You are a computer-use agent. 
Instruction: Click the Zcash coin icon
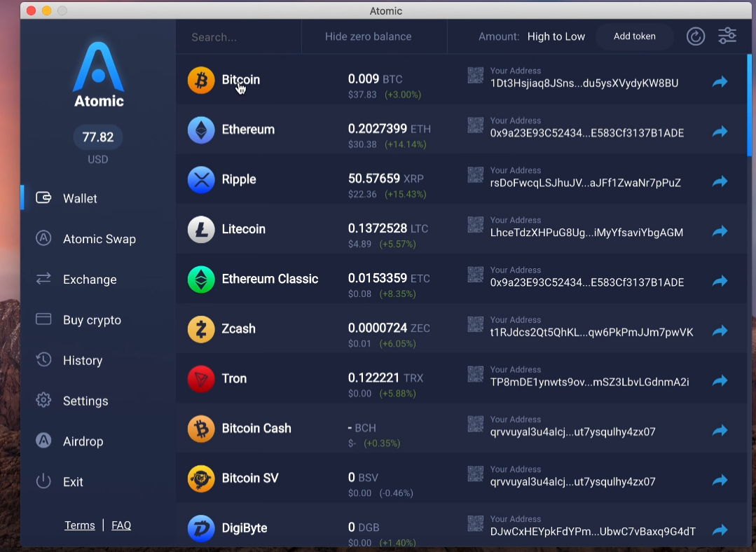tap(201, 329)
